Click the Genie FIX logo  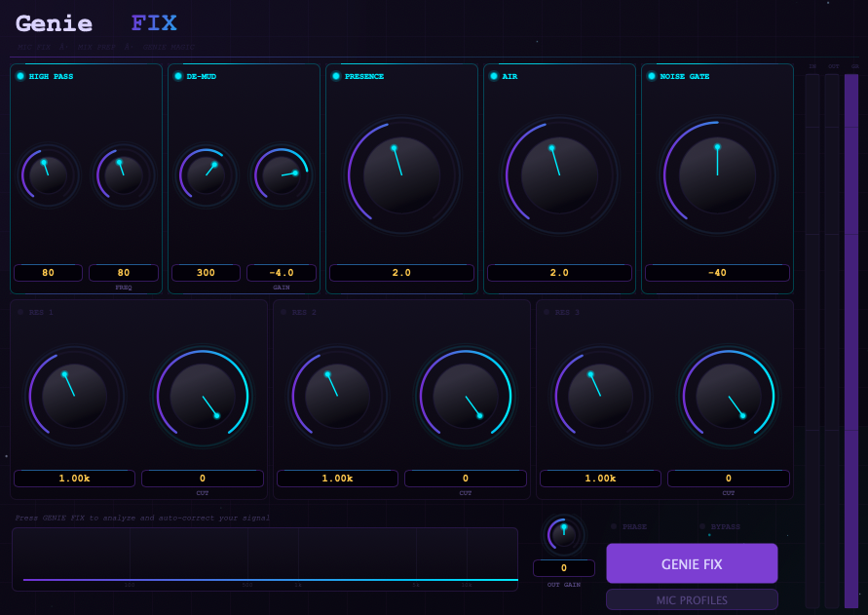pos(96,23)
